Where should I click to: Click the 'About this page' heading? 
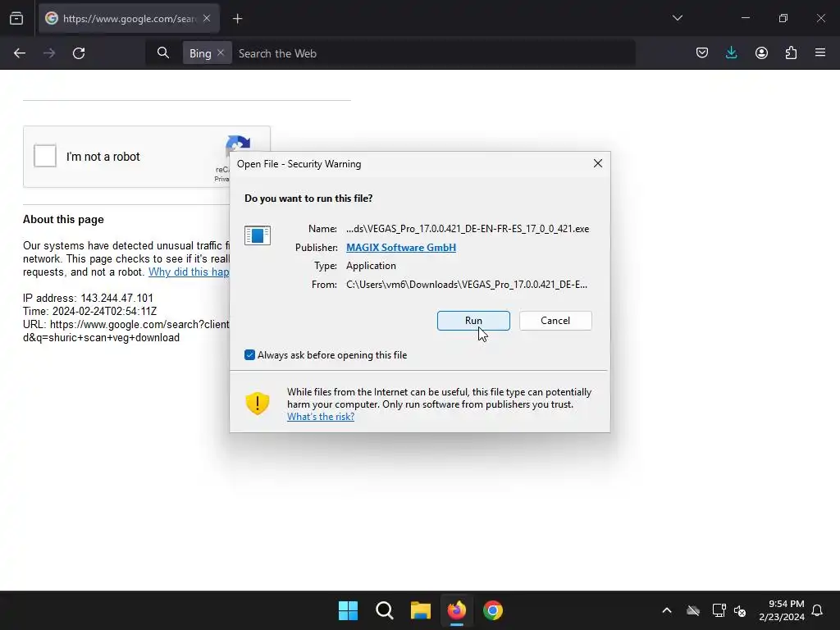click(63, 219)
